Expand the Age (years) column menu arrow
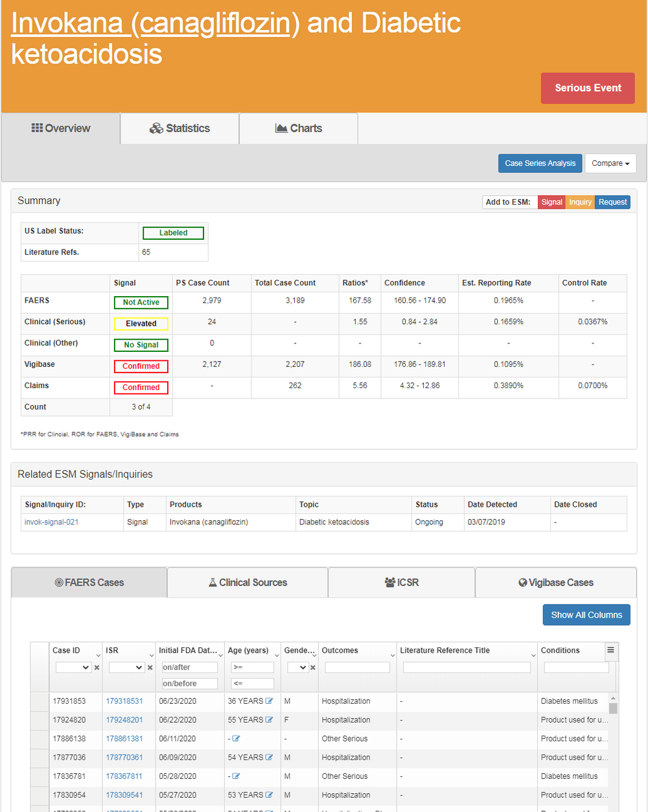Screen dimensions: 648x812 point(277,656)
